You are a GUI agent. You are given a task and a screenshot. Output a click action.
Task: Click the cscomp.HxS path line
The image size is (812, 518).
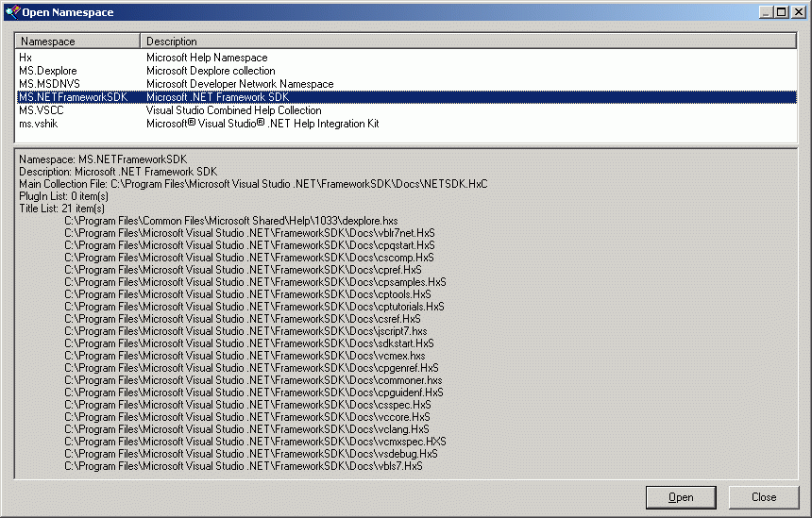point(249,258)
